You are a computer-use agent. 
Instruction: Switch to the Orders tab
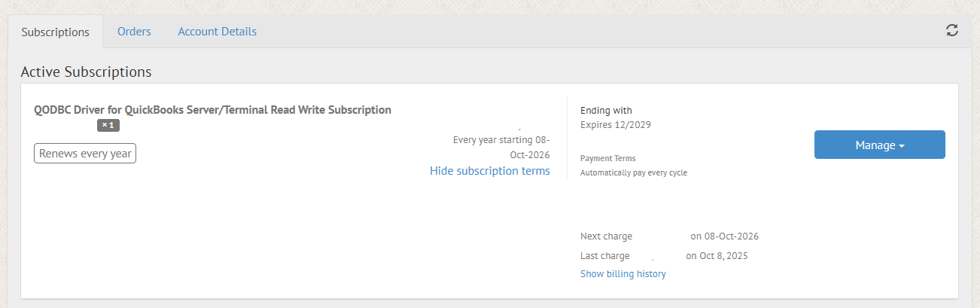(x=134, y=32)
